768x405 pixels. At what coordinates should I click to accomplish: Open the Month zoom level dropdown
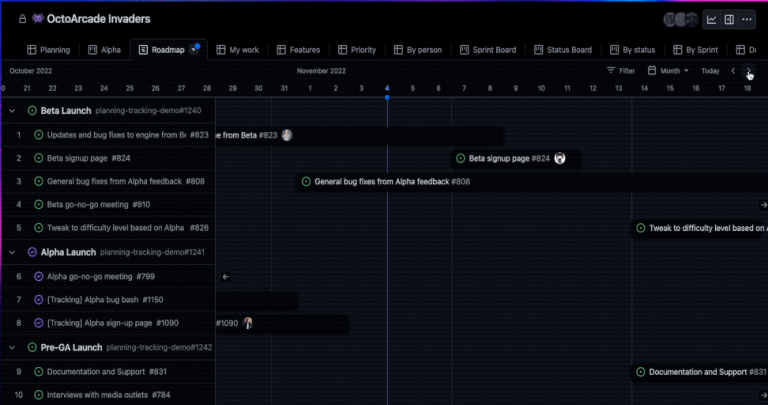[x=668, y=71]
